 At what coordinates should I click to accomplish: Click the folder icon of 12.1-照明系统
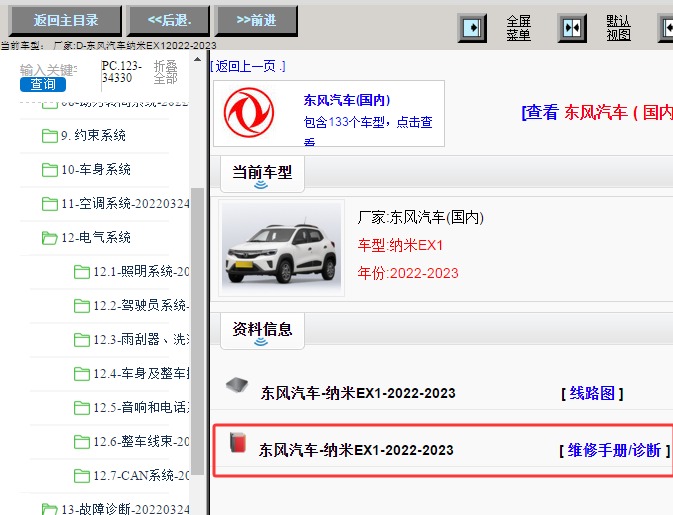point(82,272)
